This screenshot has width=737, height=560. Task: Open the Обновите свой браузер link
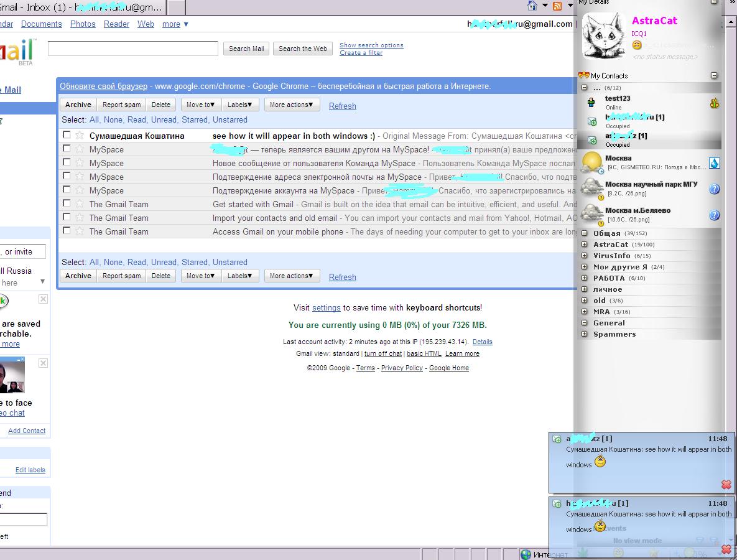click(x=103, y=86)
